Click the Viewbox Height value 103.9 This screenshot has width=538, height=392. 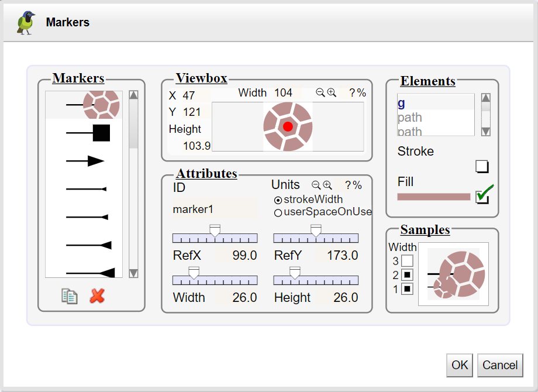point(196,146)
